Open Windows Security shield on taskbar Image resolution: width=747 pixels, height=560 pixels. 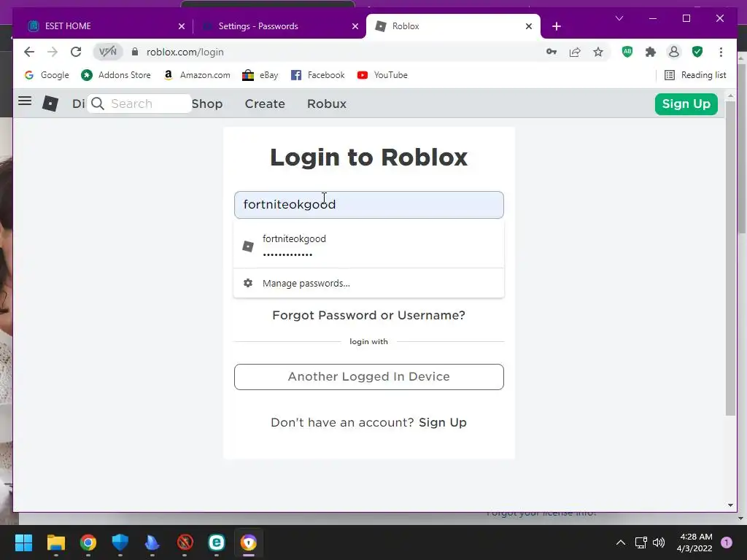(x=120, y=542)
